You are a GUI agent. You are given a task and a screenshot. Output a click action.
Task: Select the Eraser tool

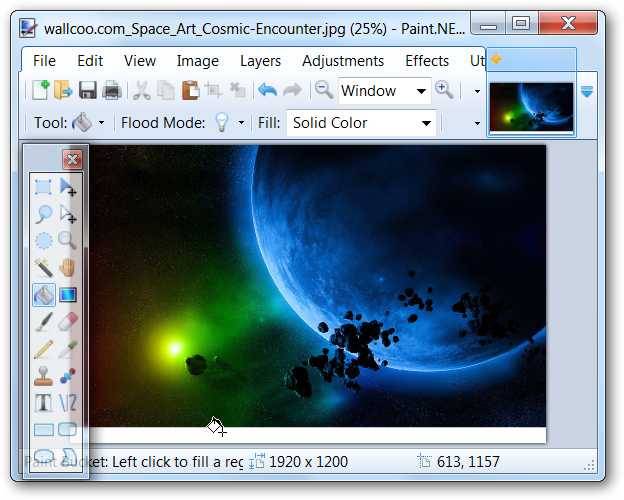point(68,322)
